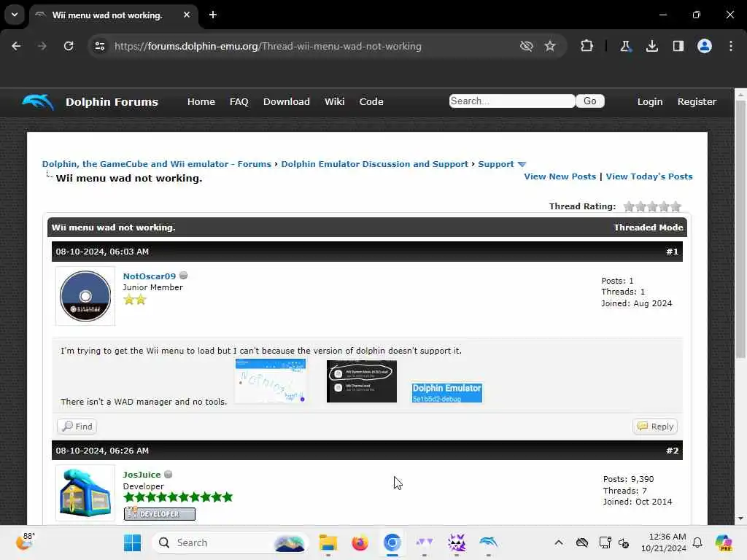Open Firefox from taskbar

[360, 542]
